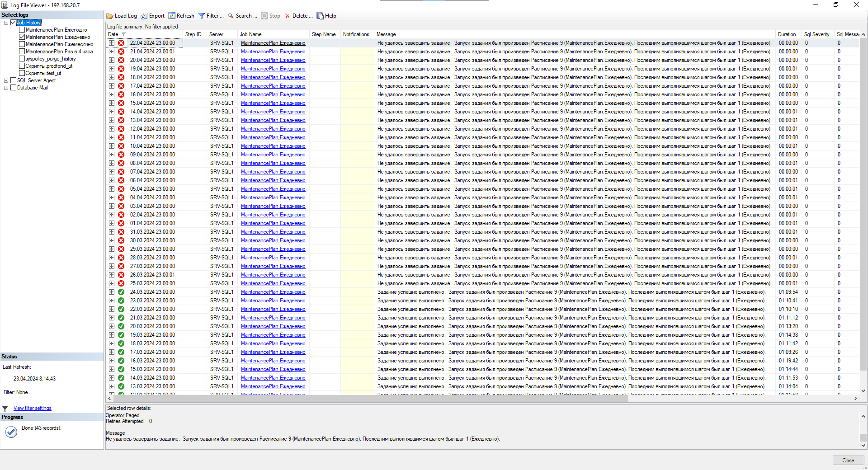This screenshot has height=470, width=868.
Task: Open the Filter funnel icon
Action: click(x=202, y=16)
